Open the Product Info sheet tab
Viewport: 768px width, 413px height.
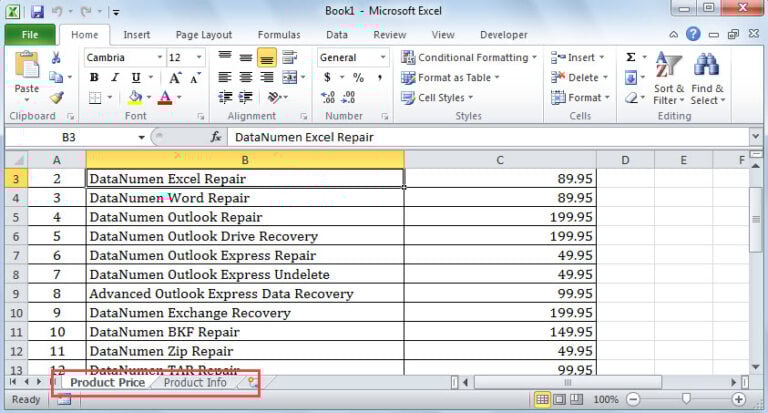(x=195, y=383)
